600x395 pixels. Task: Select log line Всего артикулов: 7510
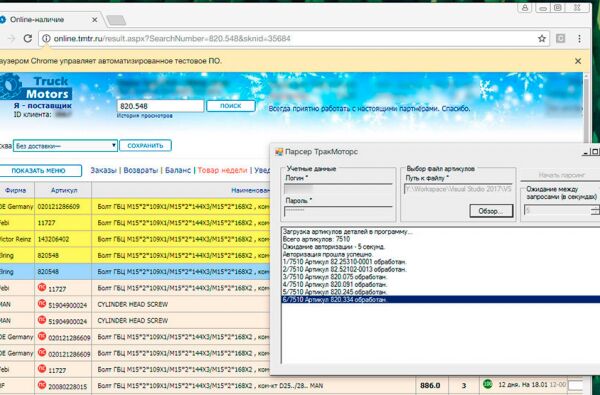pos(316,239)
